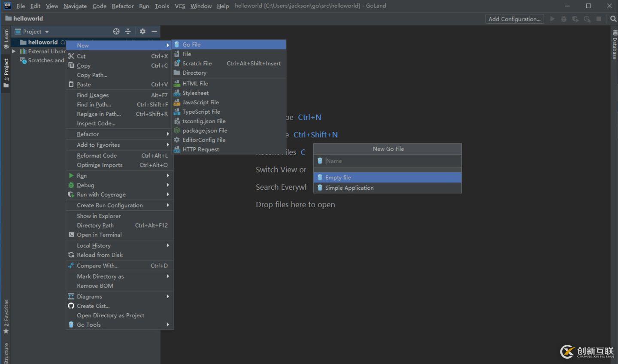This screenshot has width=618, height=364.
Task: Select Simple Application template option
Action: point(388,188)
